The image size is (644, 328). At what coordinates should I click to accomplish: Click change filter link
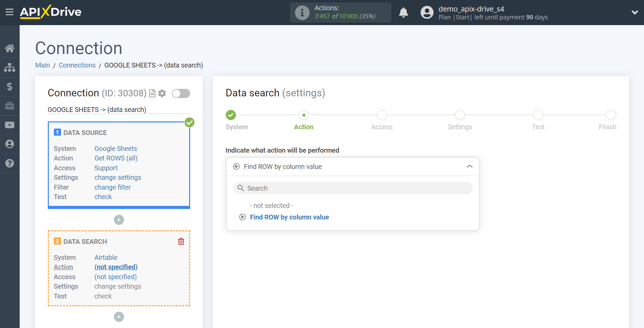tap(113, 187)
